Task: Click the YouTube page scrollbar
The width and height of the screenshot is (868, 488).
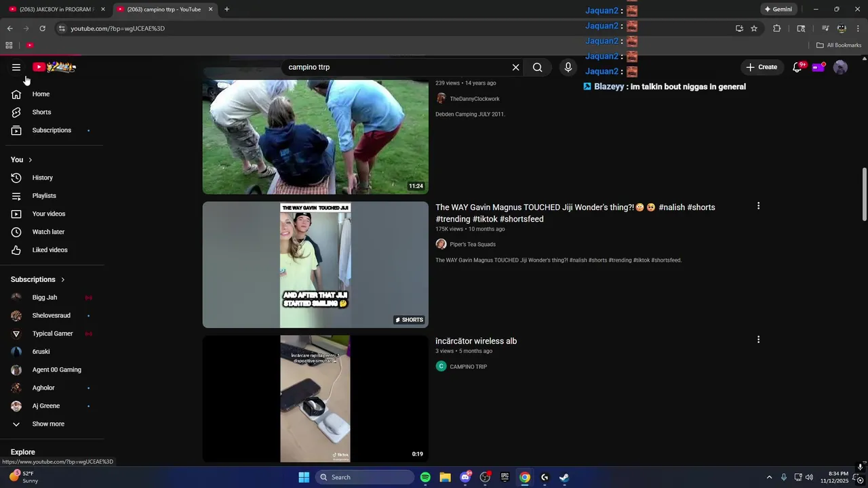Action: click(x=864, y=193)
